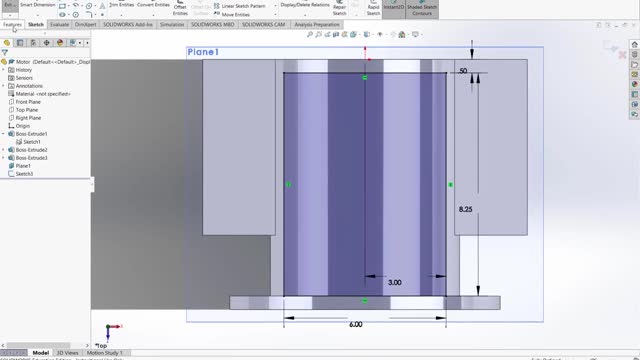640x360 pixels.
Task: Toggle Instant2D mode
Action: point(393,8)
